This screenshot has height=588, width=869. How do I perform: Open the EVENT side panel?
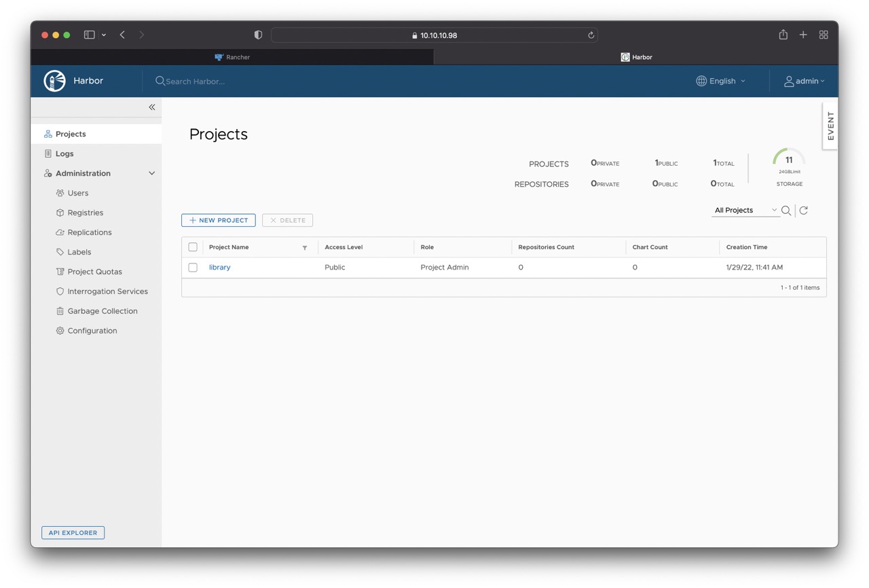830,126
